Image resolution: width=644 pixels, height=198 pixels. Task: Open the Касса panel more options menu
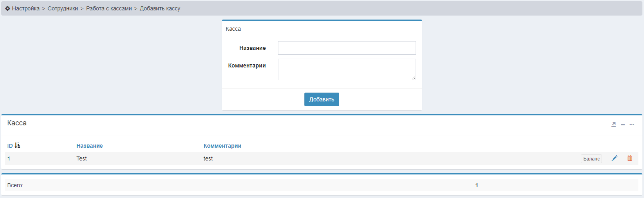coord(632,125)
